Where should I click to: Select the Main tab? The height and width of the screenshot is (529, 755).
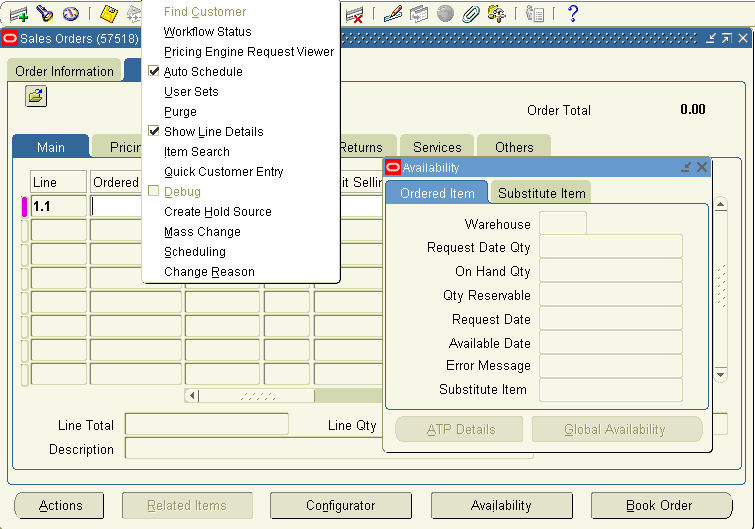click(x=51, y=147)
